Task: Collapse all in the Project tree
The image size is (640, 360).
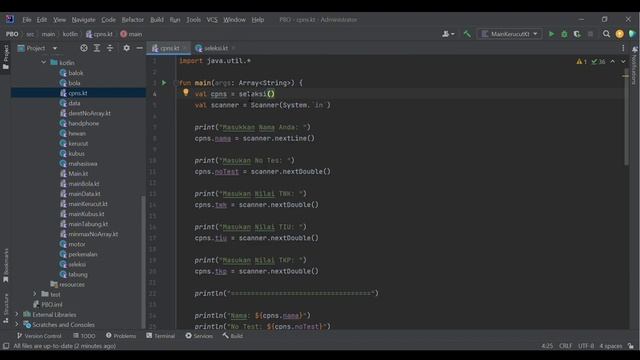Action: coord(110,48)
